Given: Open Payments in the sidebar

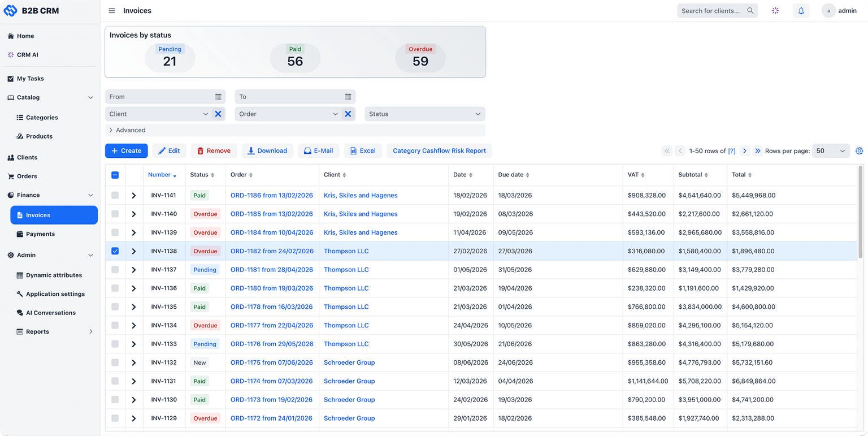Looking at the screenshot, I should point(40,234).
